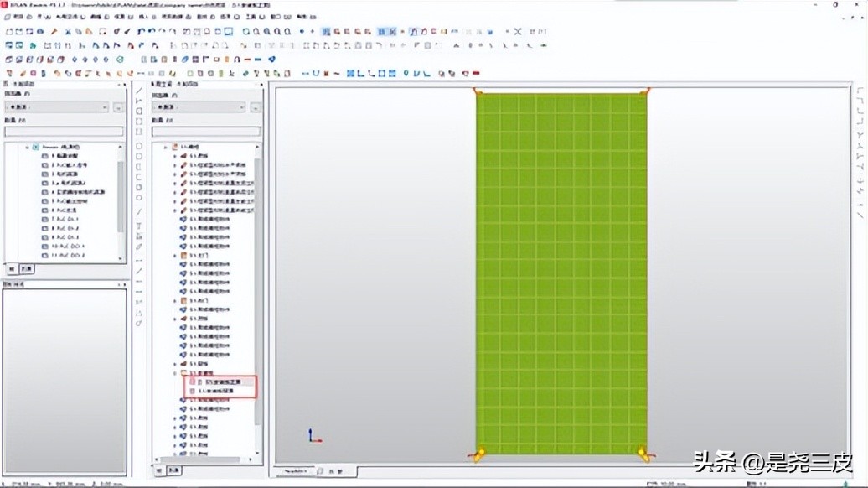Viewport: 868px width, 488px height.
Task: Select the red-boxed mounting panel front item
Action: click(x=220, y=382)
